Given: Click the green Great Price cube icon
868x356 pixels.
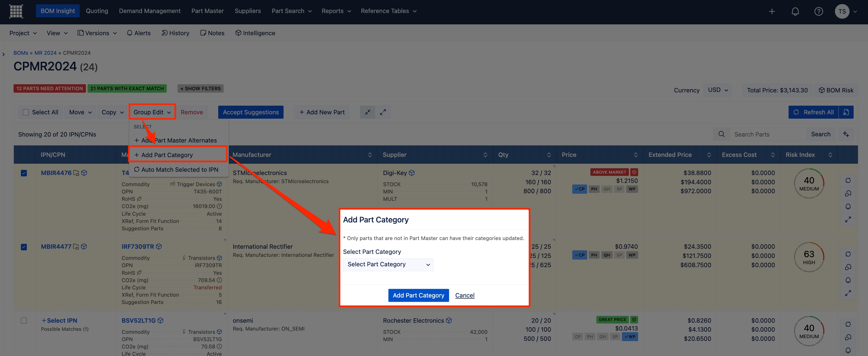Looking at the screenshot, I should (x=634, y=319).
